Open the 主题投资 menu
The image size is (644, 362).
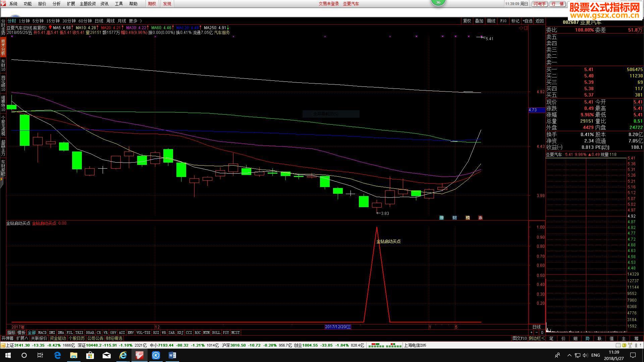click(88, 4)
